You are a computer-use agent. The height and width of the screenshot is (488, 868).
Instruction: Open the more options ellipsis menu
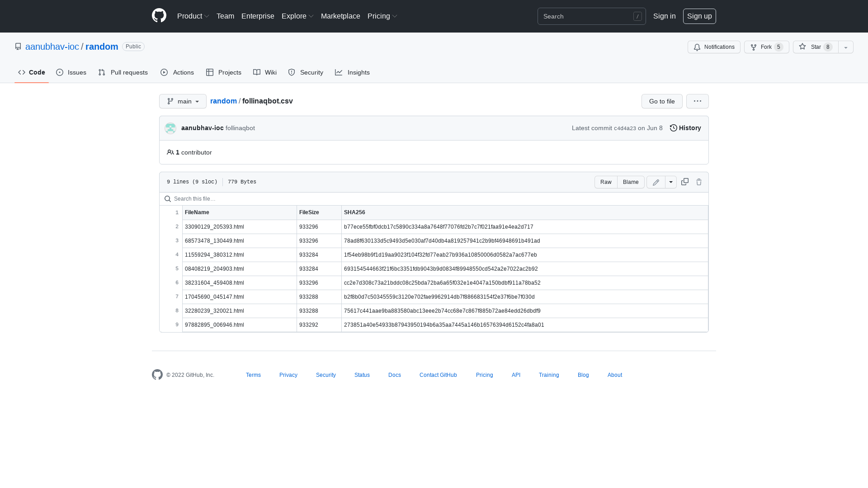tap(697, 101)
